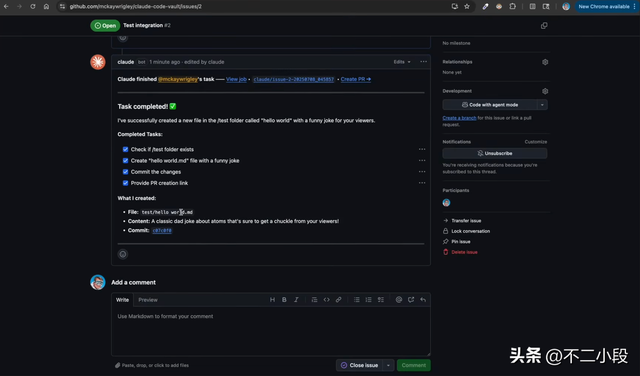Click Customize notifications link

(x=536, y=142)
